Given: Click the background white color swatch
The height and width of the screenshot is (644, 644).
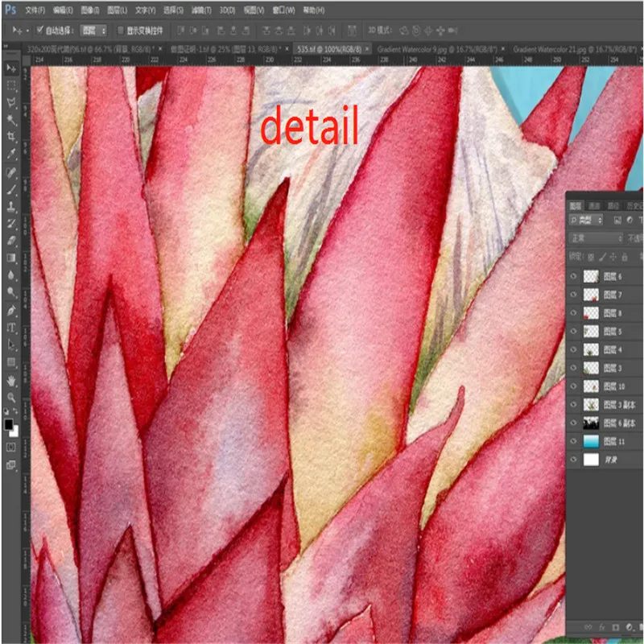Looking at the screenshot, I should pos(14,431).
